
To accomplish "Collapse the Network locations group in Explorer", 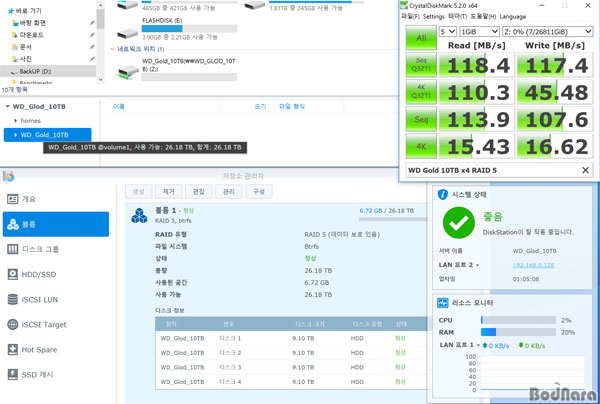I will (x=112, y=49).
